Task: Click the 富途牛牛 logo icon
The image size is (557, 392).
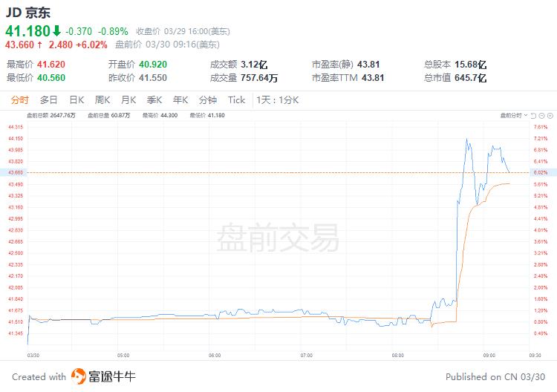Action: (x=78, y=376)
